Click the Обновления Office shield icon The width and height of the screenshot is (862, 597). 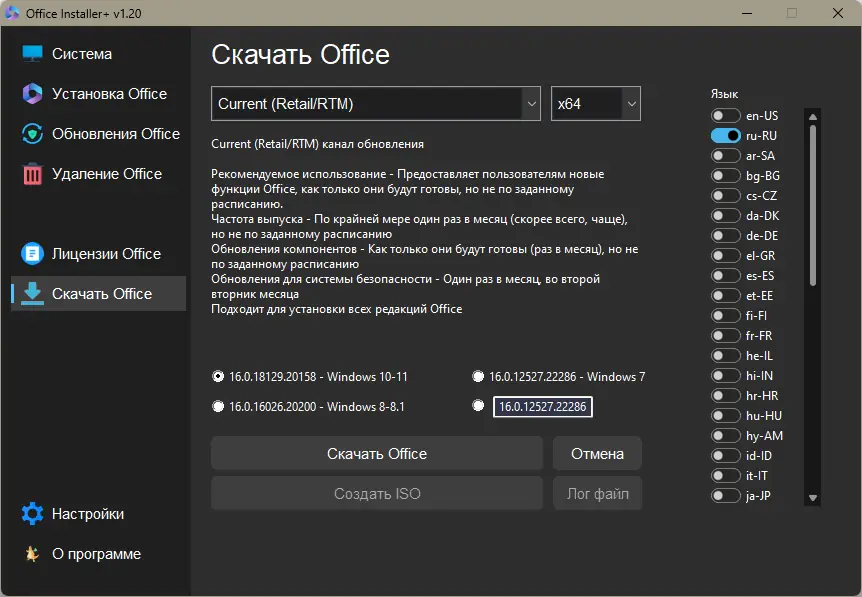[x=33, y=134]
